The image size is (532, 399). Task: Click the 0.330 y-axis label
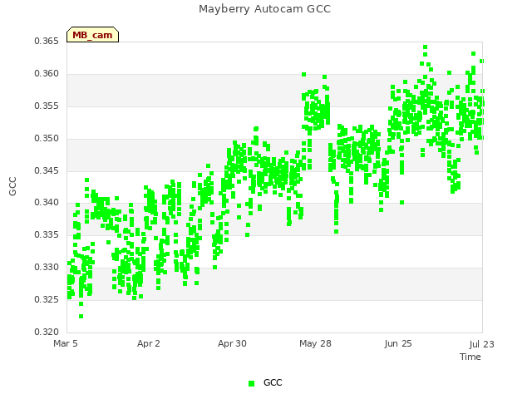click(x=47, y=268)
